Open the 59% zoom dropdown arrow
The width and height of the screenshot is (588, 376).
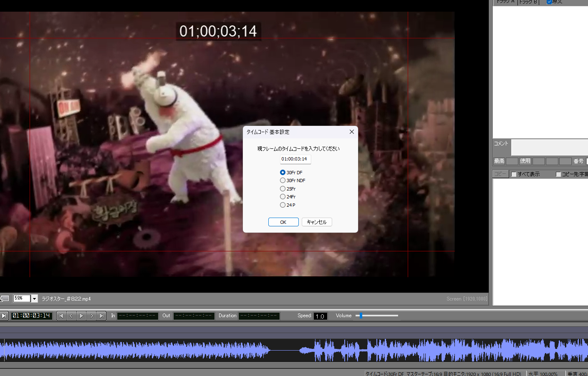pos(35,298)
